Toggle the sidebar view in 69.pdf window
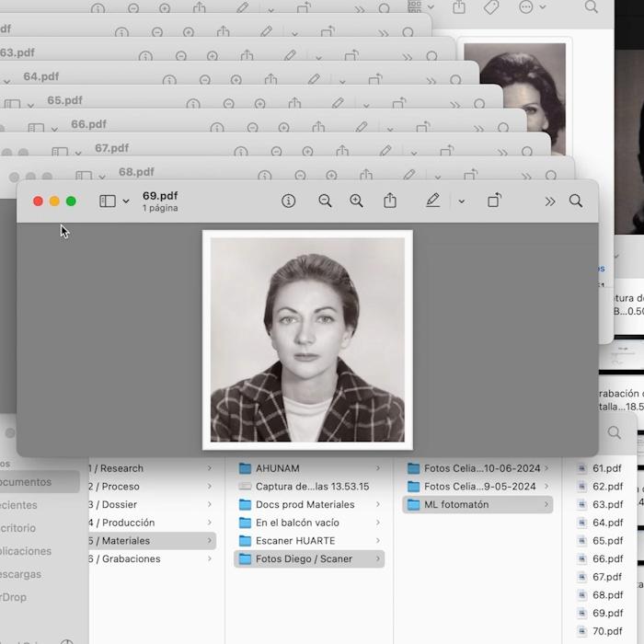Image resolution: width=644 pixels, height=644 pixels. pos(108,201)
